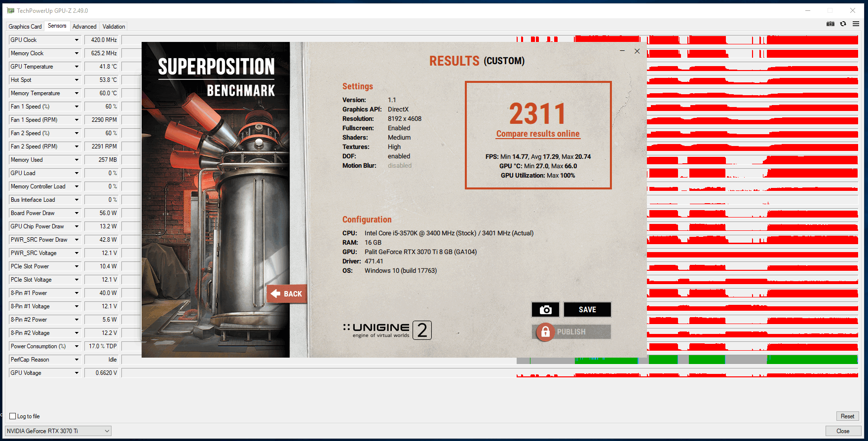Viewport: 868px width, 441px height.
Task: Open Fan 1 Speed (RPM) dropdown
Action: point(76,120)
